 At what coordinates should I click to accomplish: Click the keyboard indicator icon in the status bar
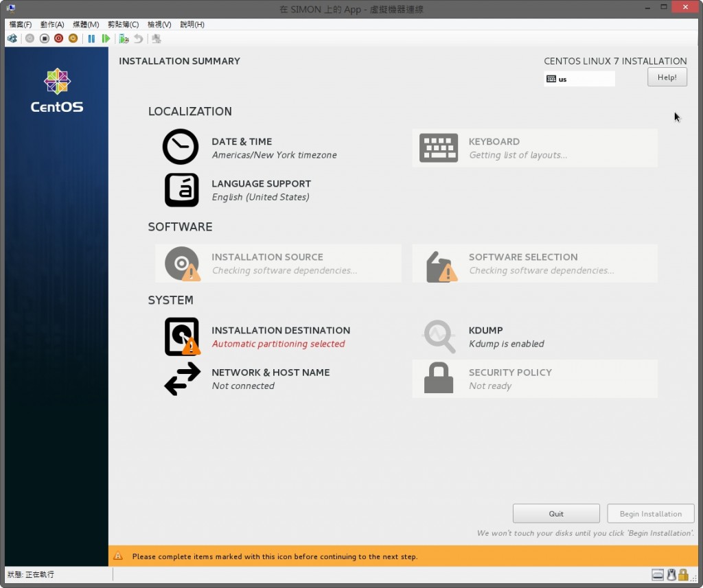pyautogui.click(x=657, y=574)
